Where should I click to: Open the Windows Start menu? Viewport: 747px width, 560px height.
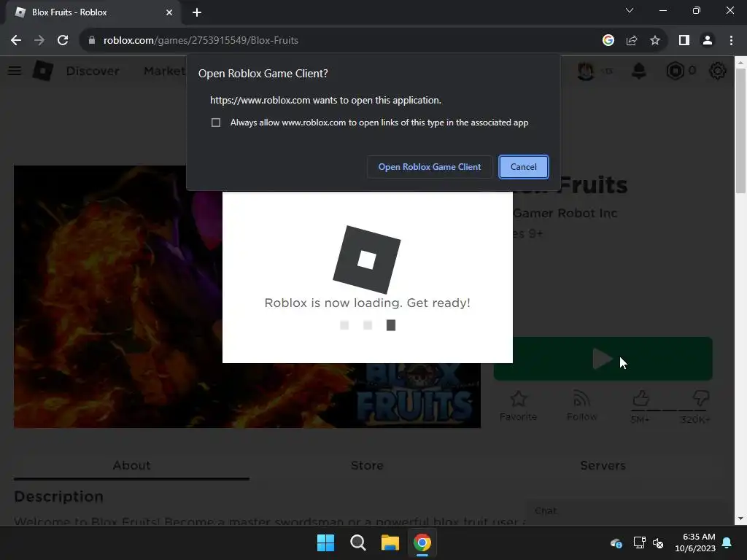(326, 542)
